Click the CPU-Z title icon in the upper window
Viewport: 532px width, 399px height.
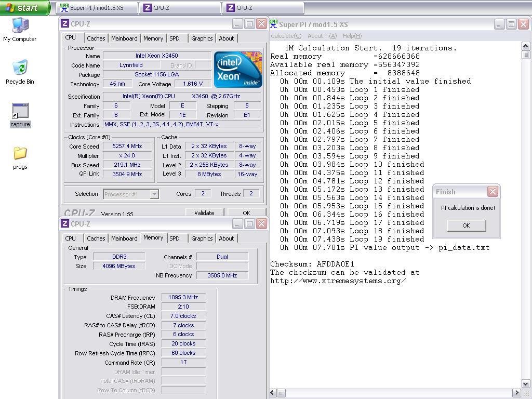point(65,23)
